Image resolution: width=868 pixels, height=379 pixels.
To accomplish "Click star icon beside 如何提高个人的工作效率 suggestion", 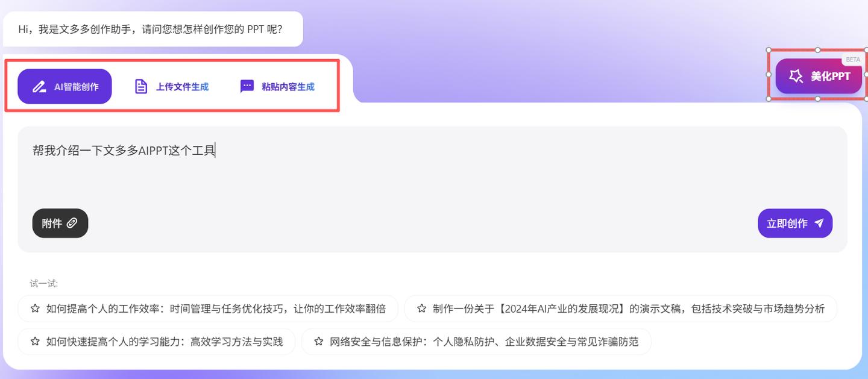I will click(x=35, y=309).
